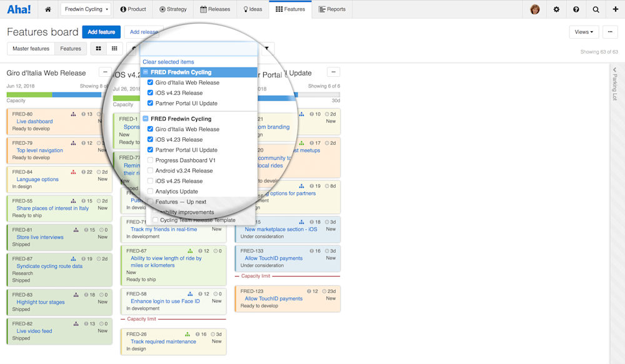625x364 pixels.
Task: Click the plus icon to create something new
Action: pos(614,9)
